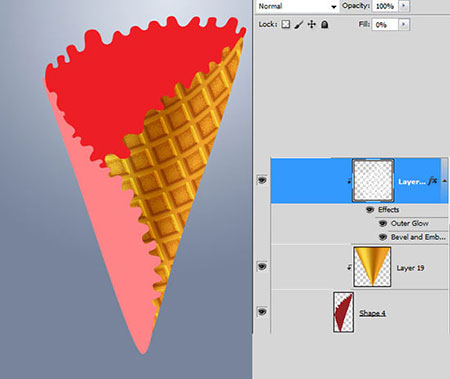Click the Effects label
This screenshot has height=379, width=450.
[x=389, y=210]
